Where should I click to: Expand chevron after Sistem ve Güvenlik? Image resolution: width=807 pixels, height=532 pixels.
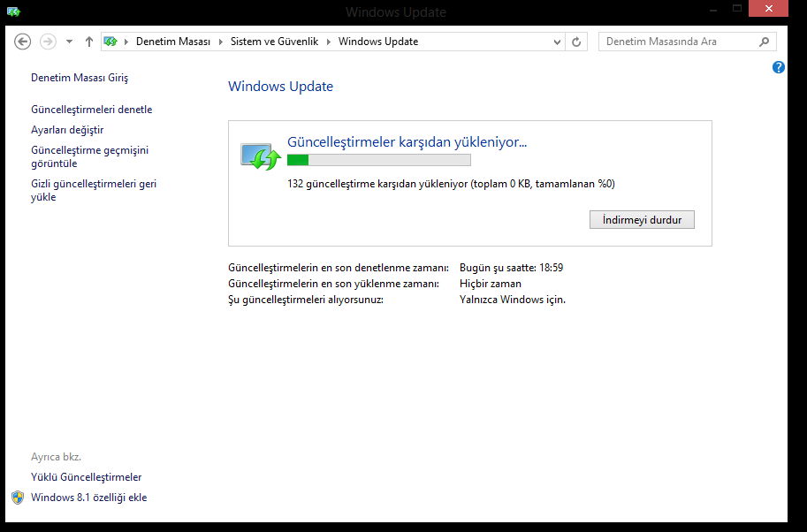click(x=328, y=42)
